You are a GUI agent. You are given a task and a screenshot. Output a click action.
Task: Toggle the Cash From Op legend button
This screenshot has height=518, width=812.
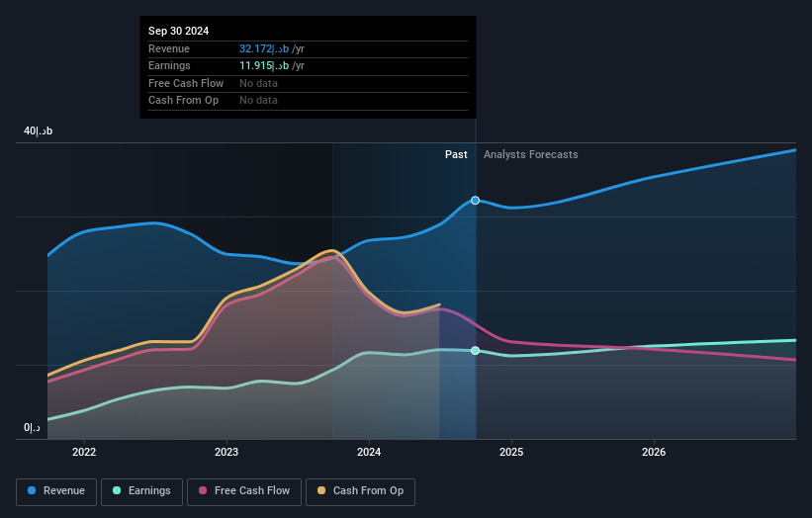pyautogui.click(x=360, y=491)
